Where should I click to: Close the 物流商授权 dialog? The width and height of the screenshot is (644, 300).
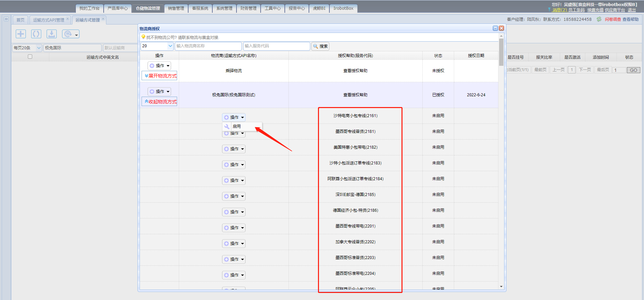[x=501, y=28]
